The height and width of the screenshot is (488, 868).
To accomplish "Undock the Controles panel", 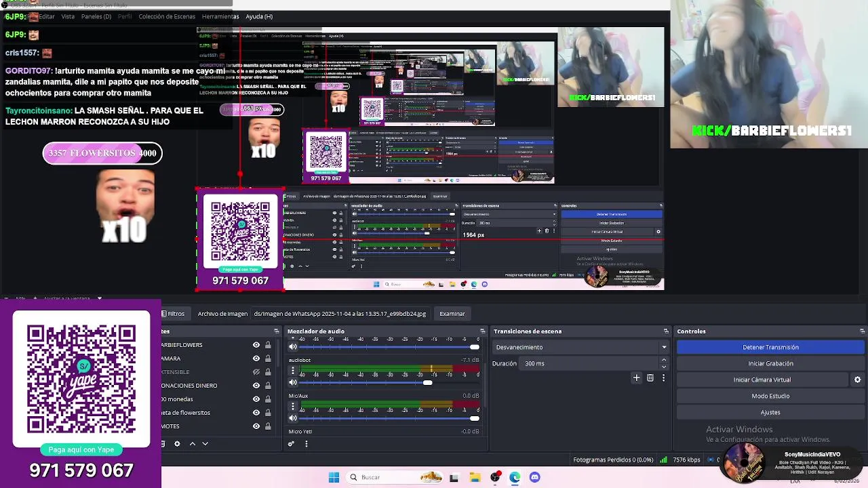I will click(862, 331).
